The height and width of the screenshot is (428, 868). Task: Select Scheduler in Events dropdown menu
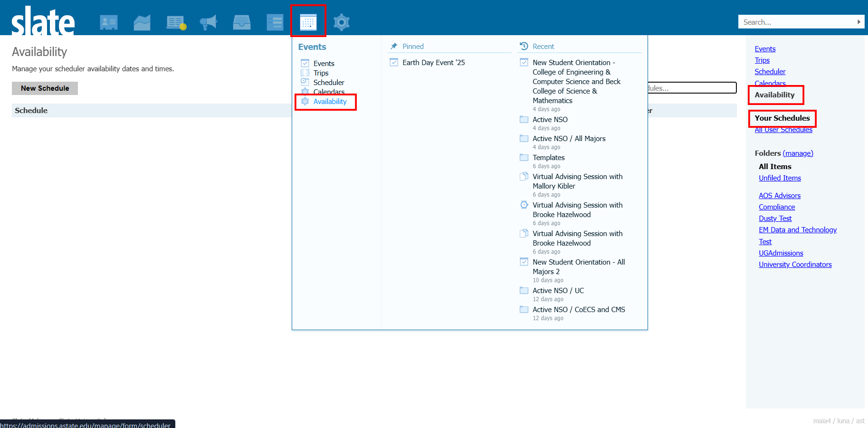329,82
